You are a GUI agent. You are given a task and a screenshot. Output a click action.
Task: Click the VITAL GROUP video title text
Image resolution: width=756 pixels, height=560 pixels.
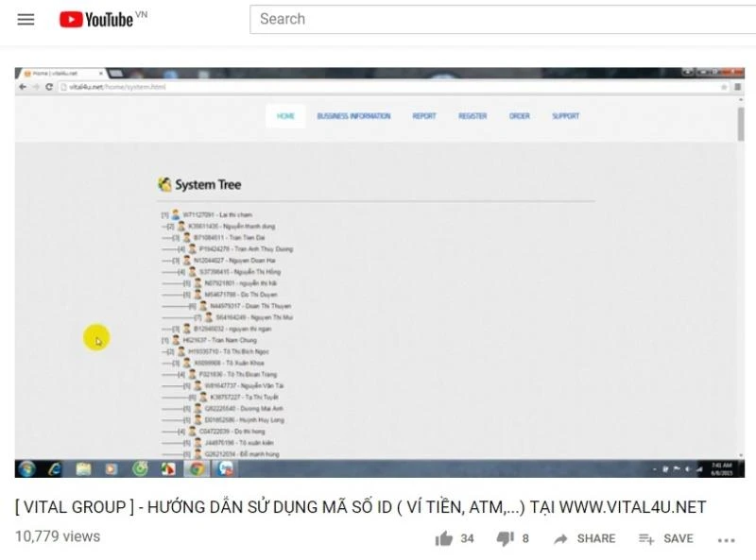point(360,507)
